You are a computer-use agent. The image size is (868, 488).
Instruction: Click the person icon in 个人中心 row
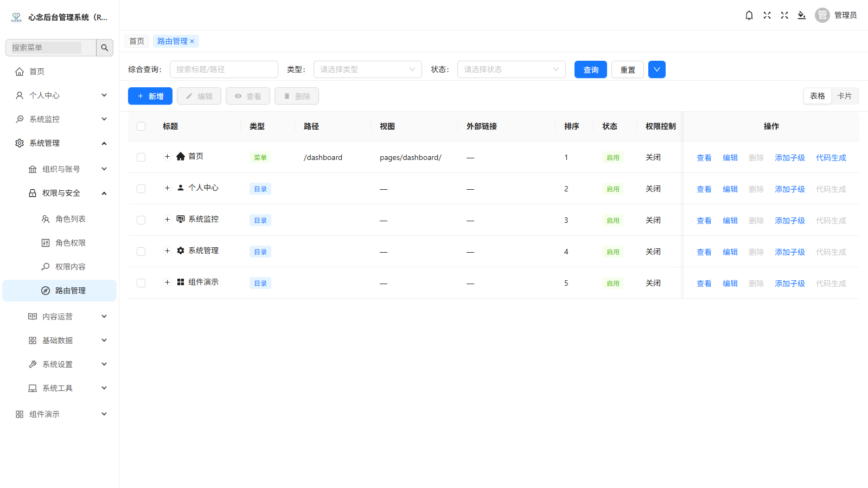click(181, 188)
